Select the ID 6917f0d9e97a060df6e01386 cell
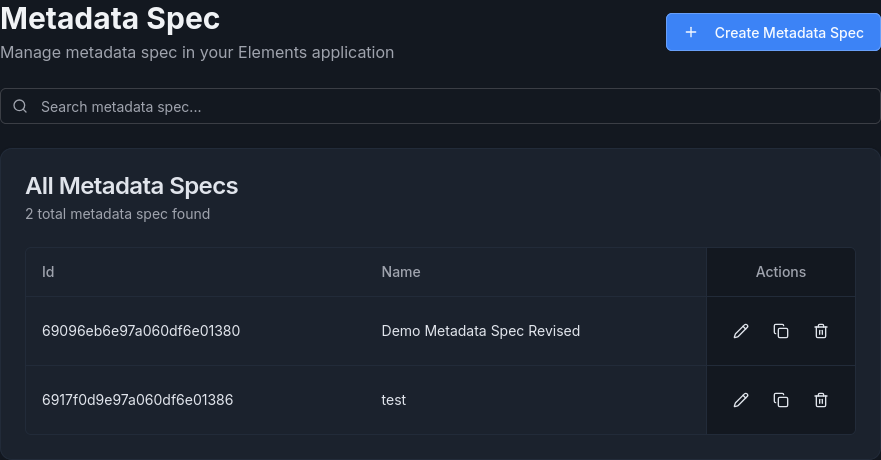This screenshot has width=881, height=460. coord(138,400)
